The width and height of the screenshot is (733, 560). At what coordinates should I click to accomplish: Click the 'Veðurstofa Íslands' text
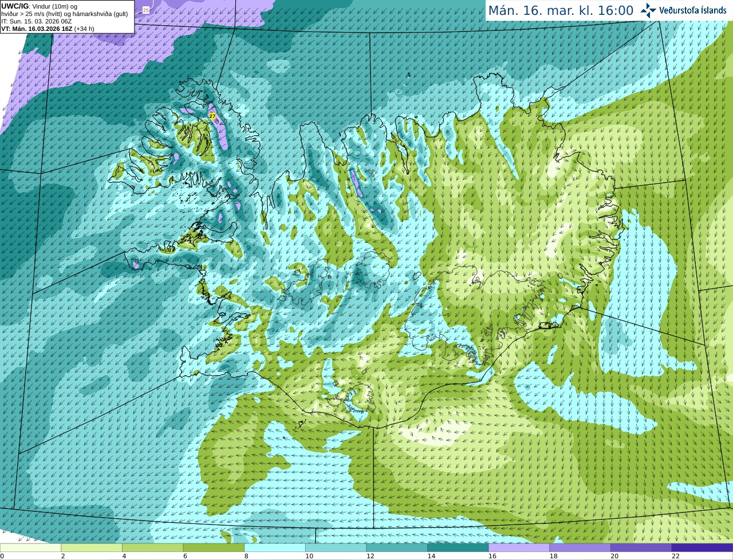pos(693,10)
